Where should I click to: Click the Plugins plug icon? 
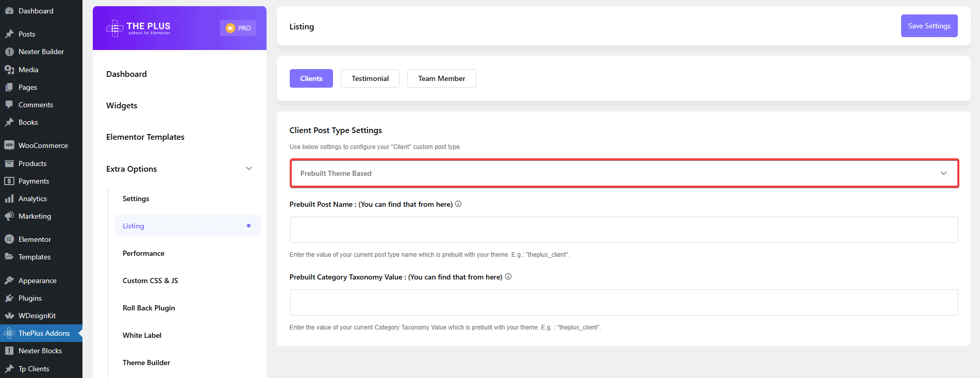tap(9, 298)
